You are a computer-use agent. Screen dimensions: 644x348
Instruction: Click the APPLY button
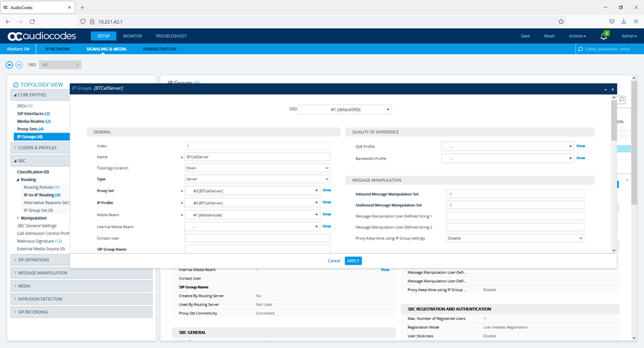353,261
